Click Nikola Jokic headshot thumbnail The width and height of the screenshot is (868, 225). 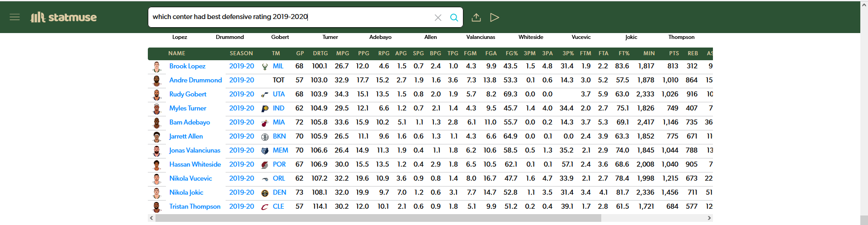157,193
